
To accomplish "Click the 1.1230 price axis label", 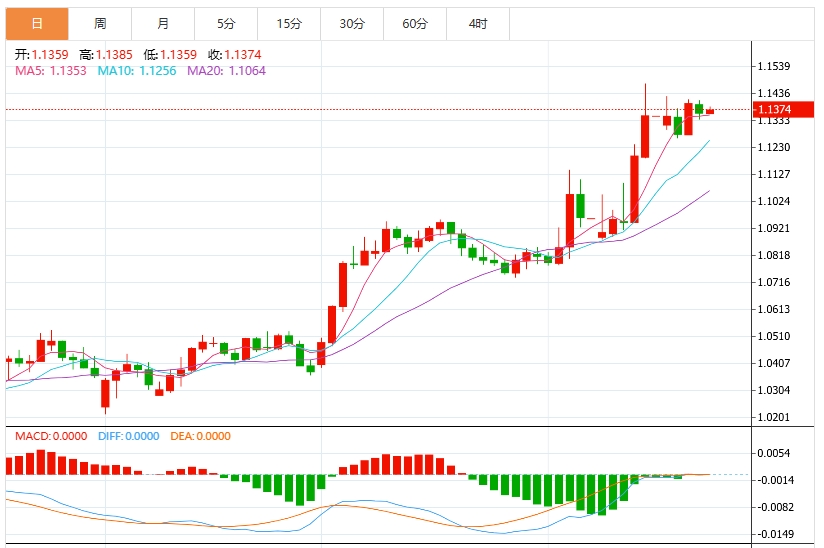I will coord(774,147).
